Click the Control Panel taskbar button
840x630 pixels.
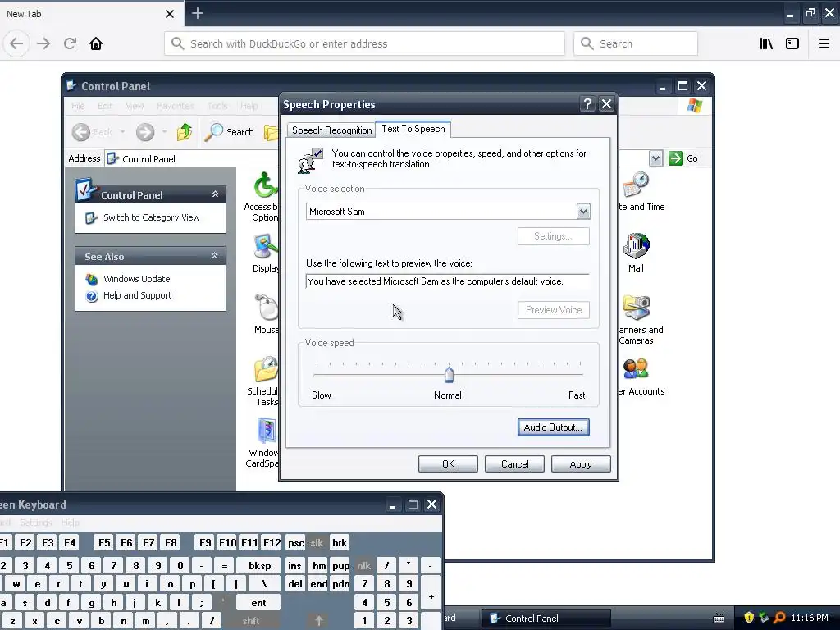(546, 619)
